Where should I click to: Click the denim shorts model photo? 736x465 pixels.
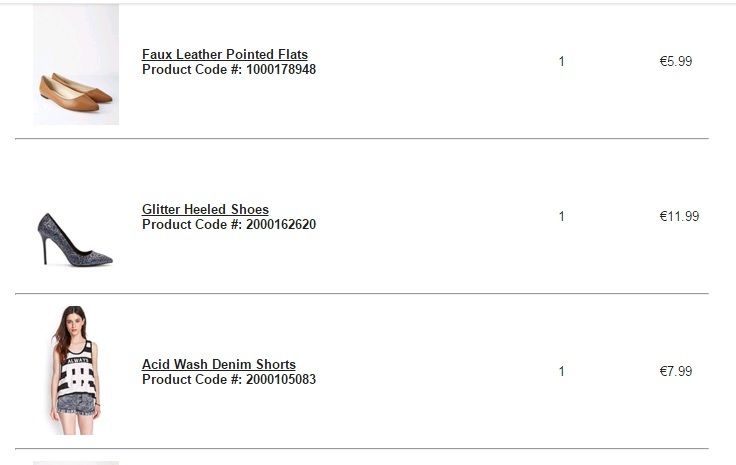[76, 370]
